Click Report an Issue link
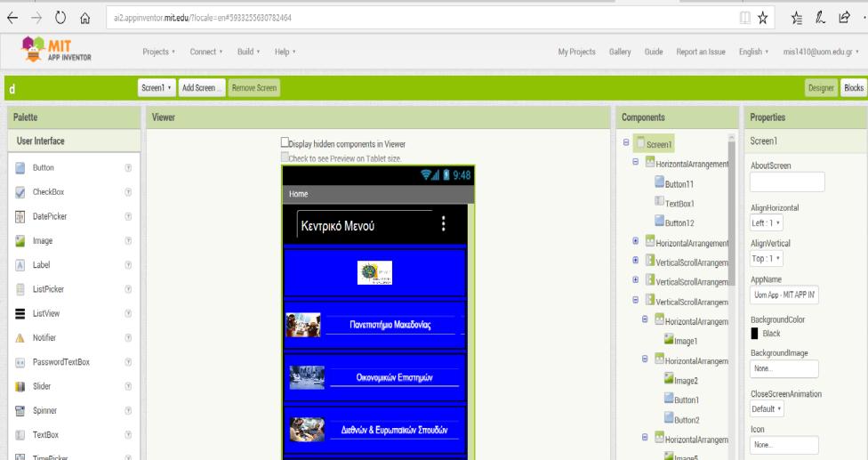Screen dimensions: 868x460 click(701, 52)
